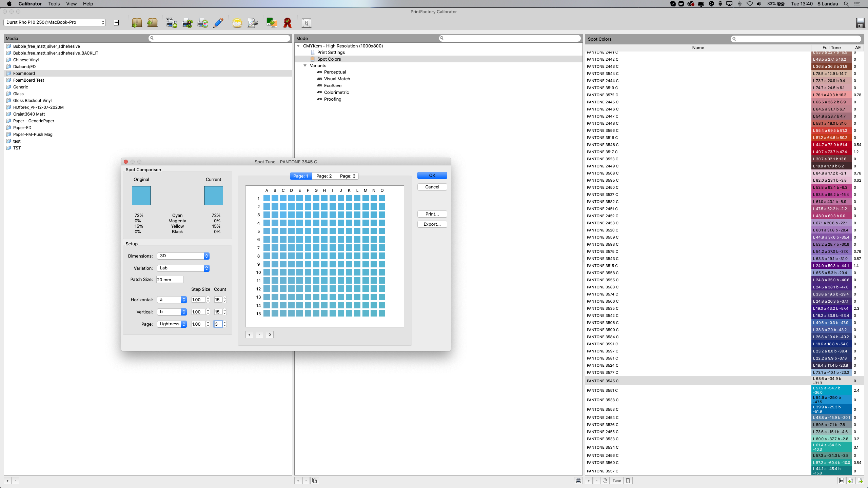Click the Spot Colors search field

pos(796,39)
